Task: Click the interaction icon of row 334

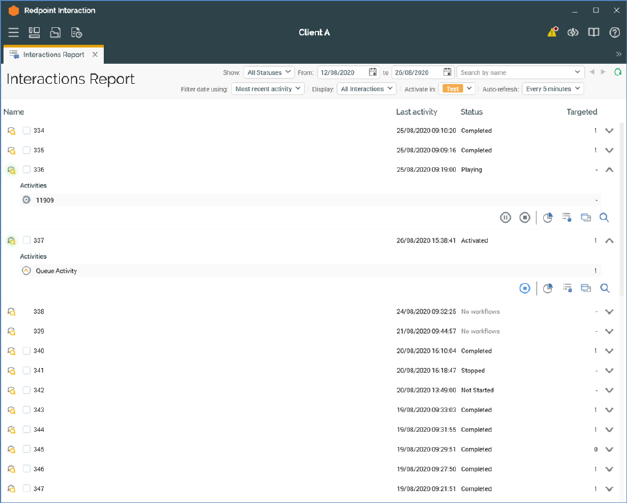Action: point(12,131)
